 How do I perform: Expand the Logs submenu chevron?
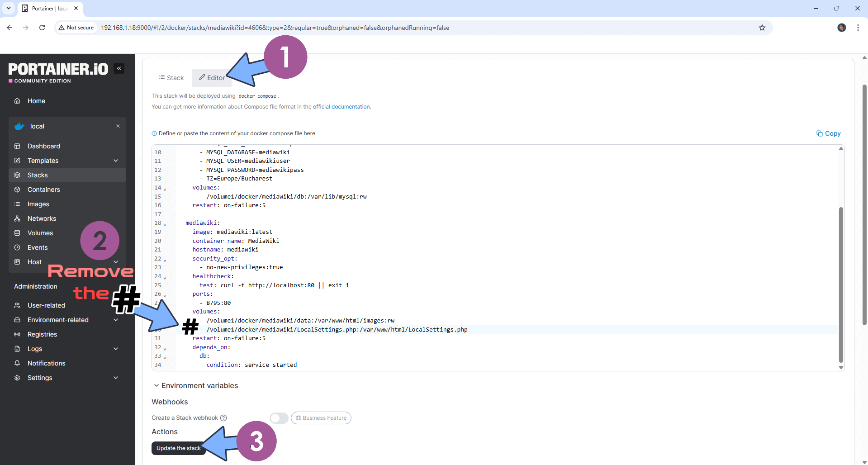pyautogui.click(x=116, y=349)
